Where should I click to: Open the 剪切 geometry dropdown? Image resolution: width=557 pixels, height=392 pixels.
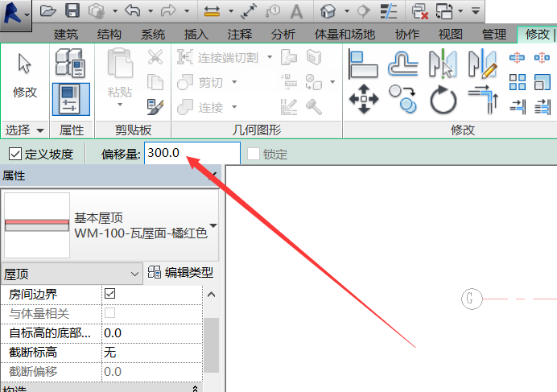coord(234,82)
